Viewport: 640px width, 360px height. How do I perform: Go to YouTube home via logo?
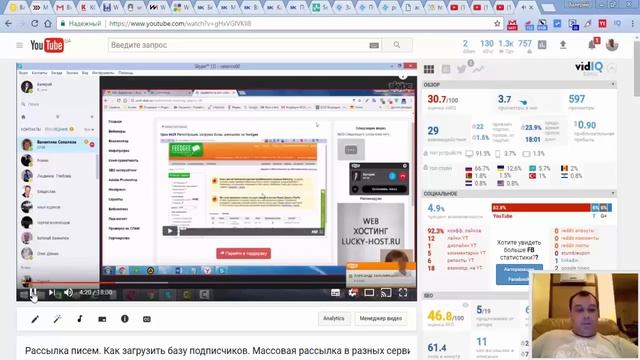[x=47, y=45]
